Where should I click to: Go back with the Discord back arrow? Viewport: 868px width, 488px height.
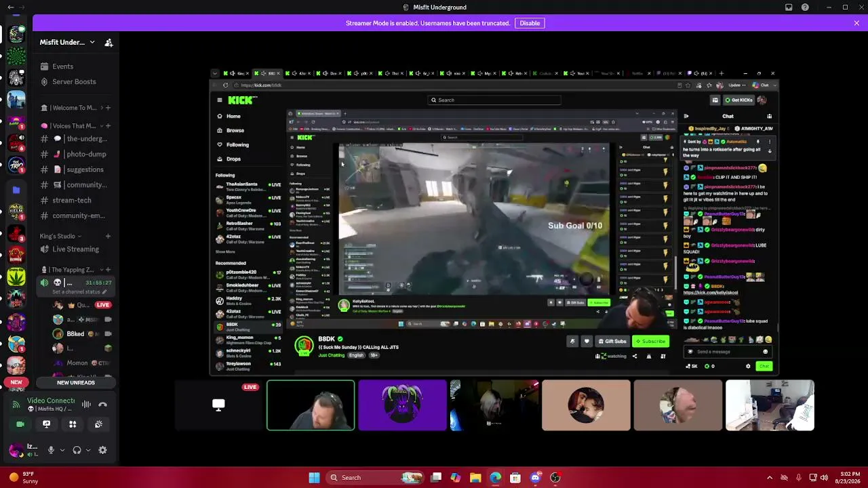10,7
